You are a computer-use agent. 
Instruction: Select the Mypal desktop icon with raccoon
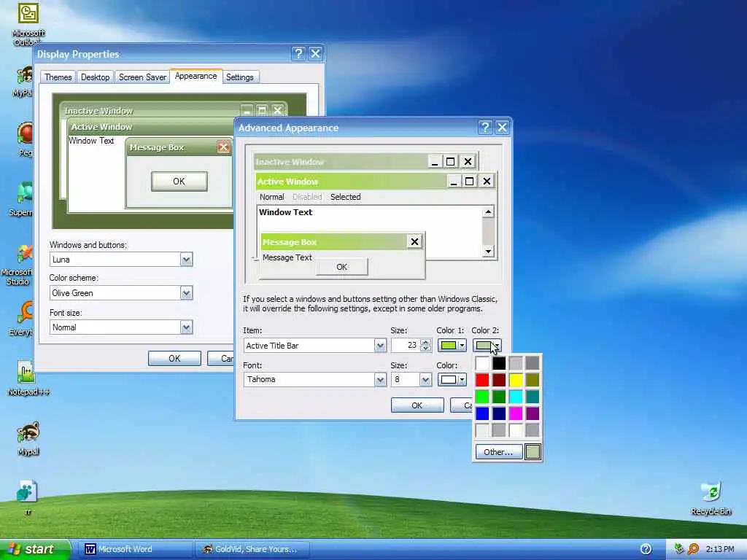click(28, 438)
